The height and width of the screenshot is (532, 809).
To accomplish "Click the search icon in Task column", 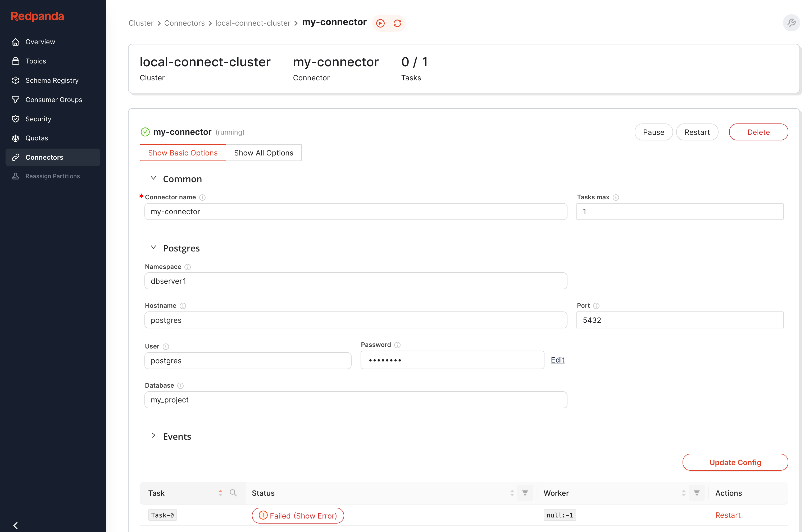I will [233, 493].
